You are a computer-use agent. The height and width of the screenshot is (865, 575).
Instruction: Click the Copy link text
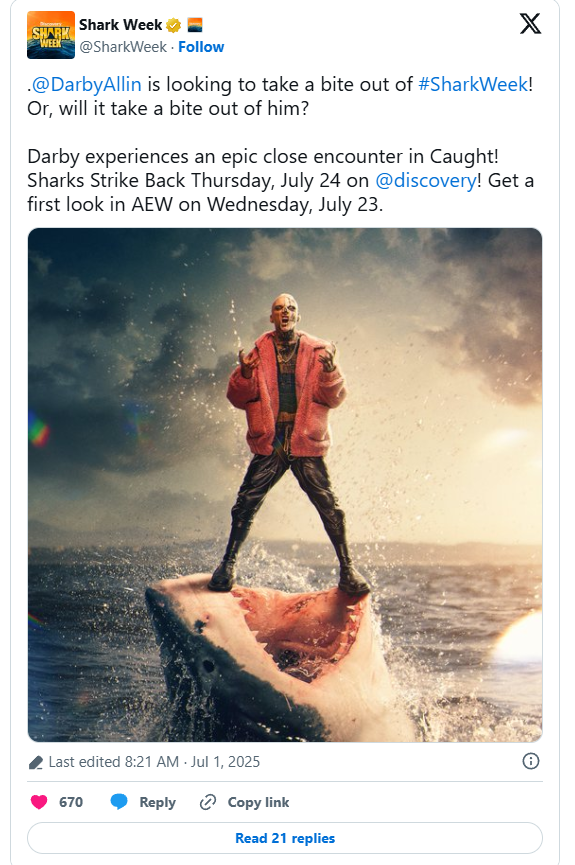258,802
